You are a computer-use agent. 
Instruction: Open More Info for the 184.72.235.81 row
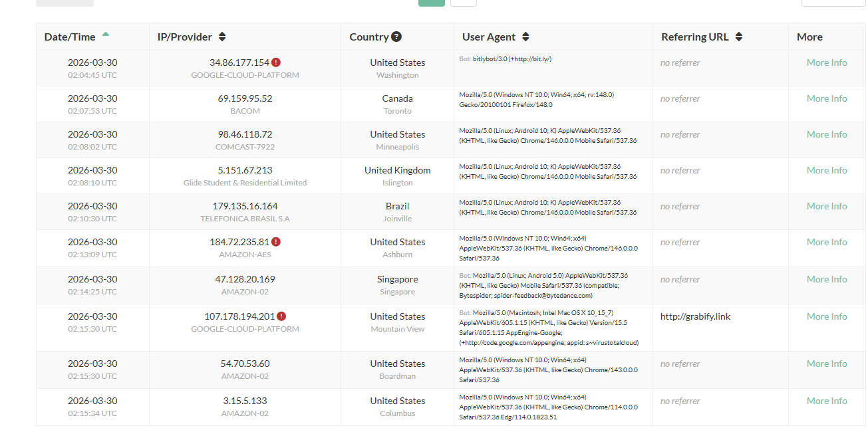827,242
